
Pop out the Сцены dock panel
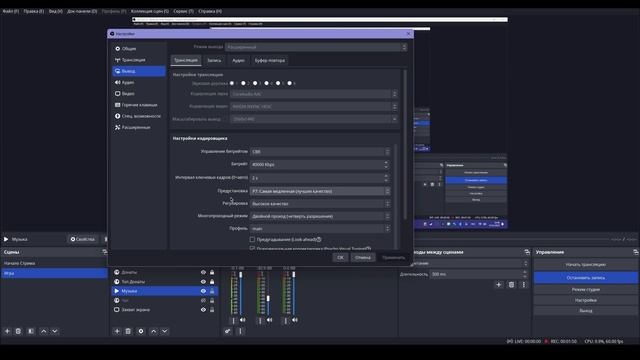coord(104,252)
